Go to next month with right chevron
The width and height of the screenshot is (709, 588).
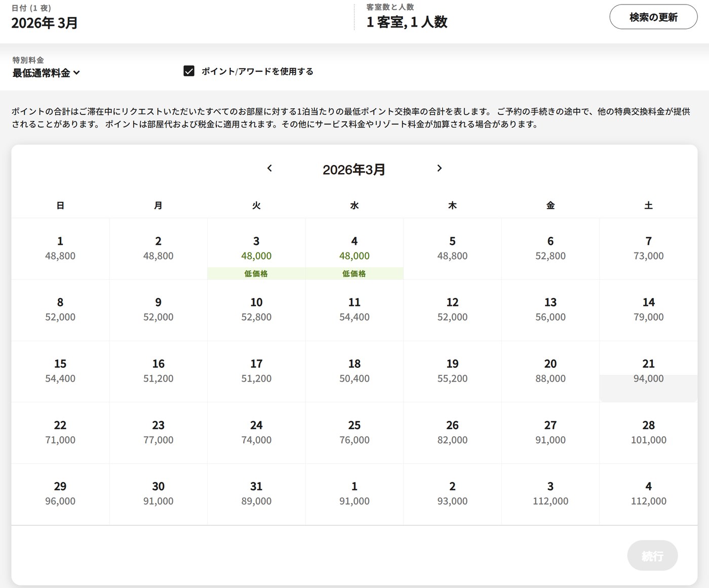[x=439, y=169]
